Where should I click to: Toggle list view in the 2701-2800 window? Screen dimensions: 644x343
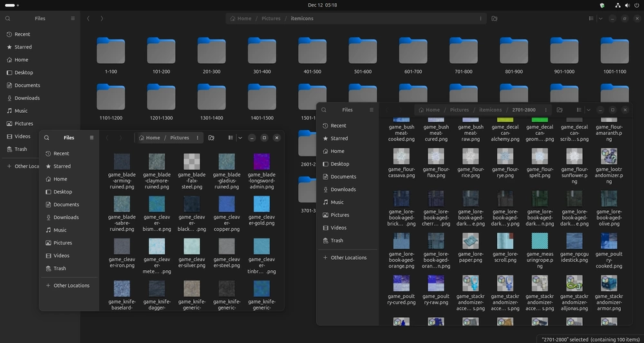coord(578,110)
